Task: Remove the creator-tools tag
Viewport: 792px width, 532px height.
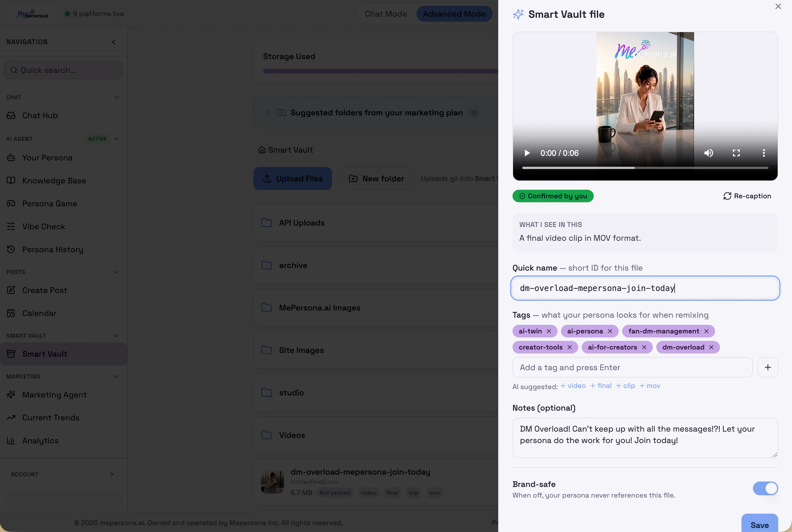Action: [x=569, y=347]
